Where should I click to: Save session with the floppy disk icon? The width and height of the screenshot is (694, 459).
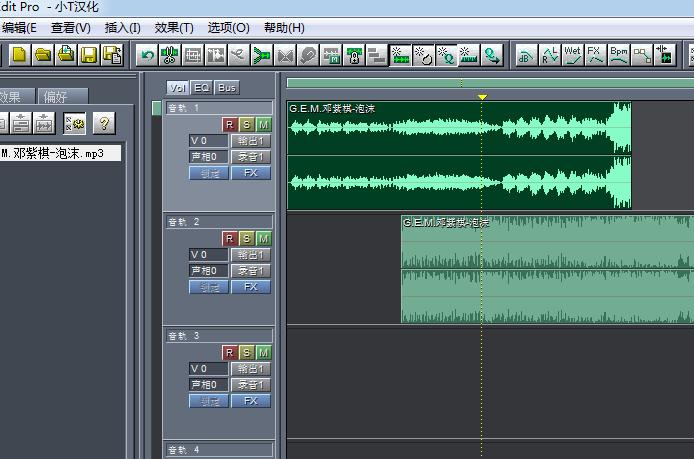(x=89, y=55)
